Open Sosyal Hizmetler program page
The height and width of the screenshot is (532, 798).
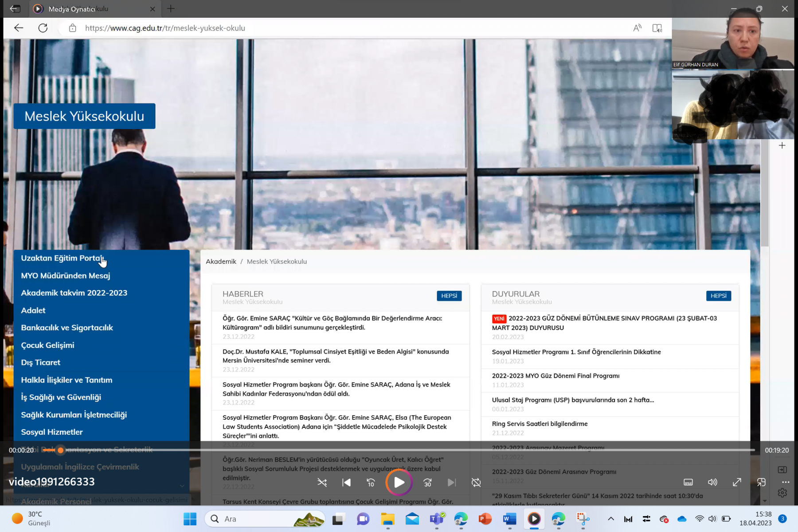52,432
